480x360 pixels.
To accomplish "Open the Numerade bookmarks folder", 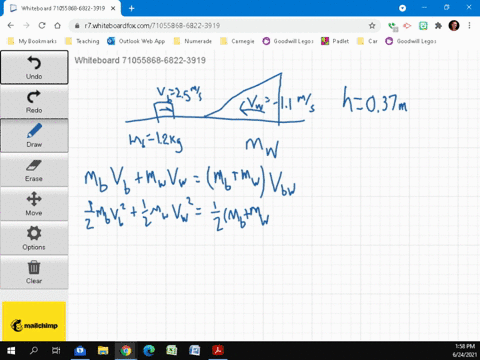I will [193, 41].
